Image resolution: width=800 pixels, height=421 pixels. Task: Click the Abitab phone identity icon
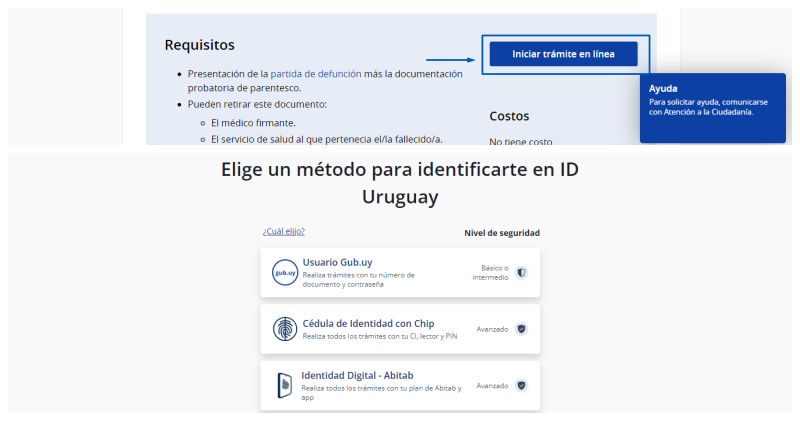tap(285, 385)
